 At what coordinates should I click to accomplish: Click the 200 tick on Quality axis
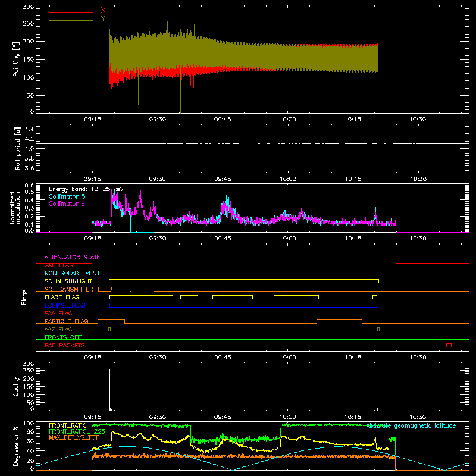click(x=29, y=378)
